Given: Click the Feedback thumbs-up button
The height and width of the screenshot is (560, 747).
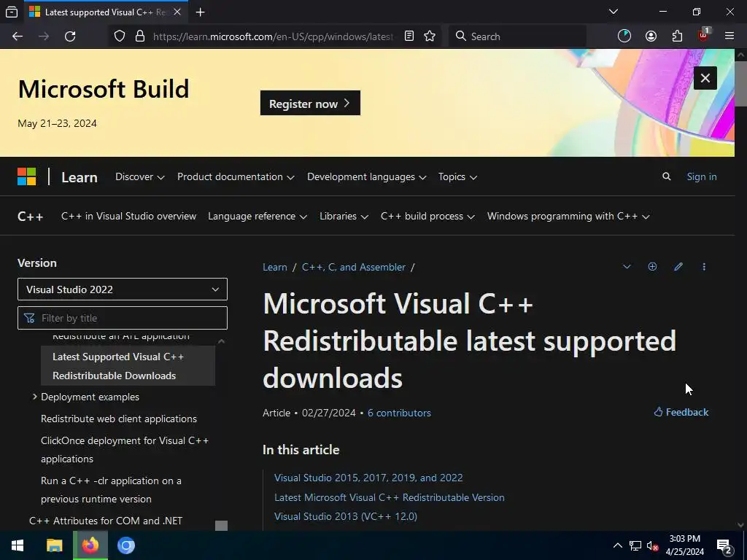Looking at the screenshot, I should click(681, 412).
